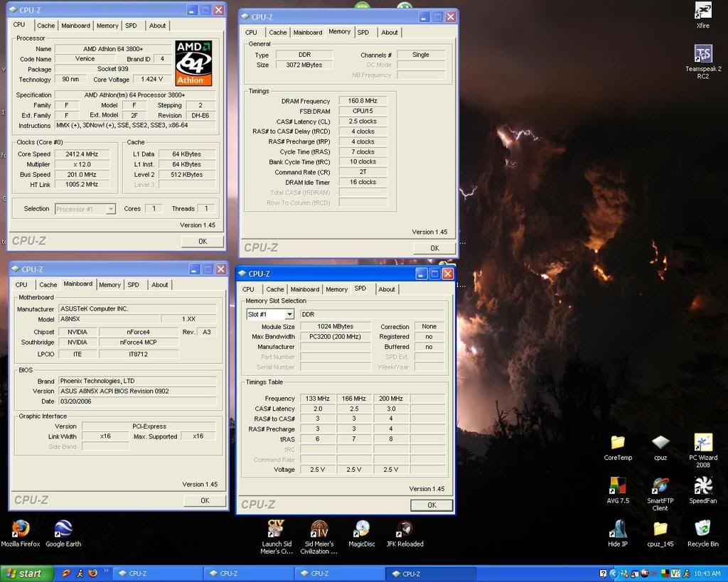This screenshot has height=582, width=728.
Task: Expand quick launch overflow chevron
Action: click(106, 571)
